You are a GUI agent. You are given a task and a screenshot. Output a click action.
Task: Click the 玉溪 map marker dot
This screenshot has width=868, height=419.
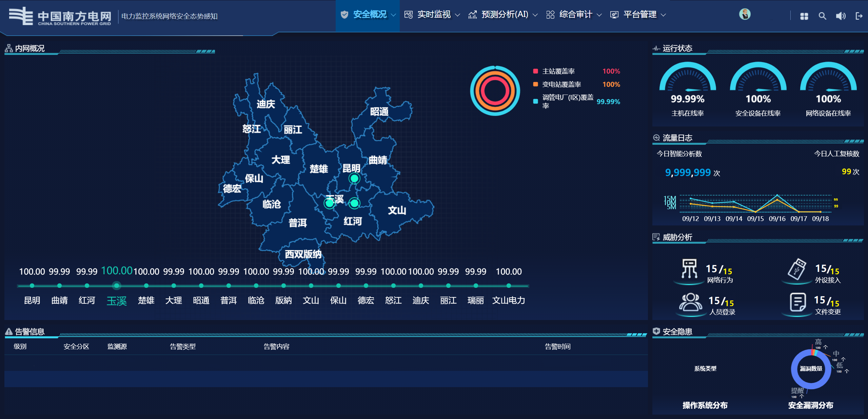point(329,203)
